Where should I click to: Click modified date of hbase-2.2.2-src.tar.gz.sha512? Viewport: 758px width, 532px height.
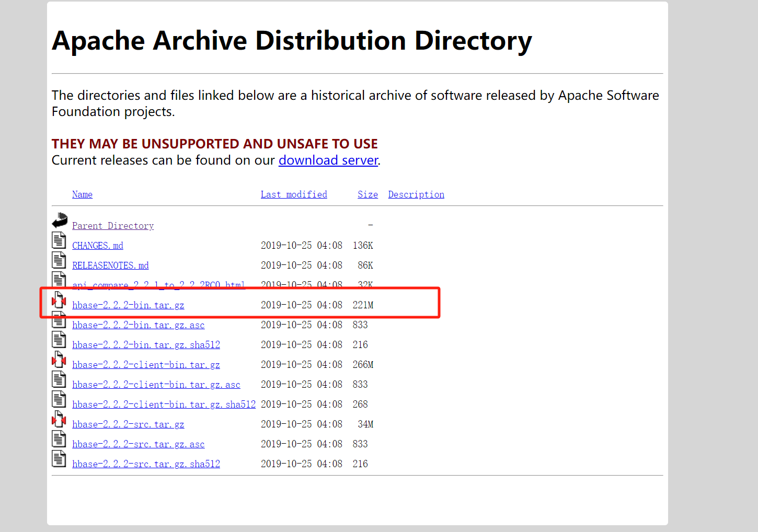[x=302, y=464]
